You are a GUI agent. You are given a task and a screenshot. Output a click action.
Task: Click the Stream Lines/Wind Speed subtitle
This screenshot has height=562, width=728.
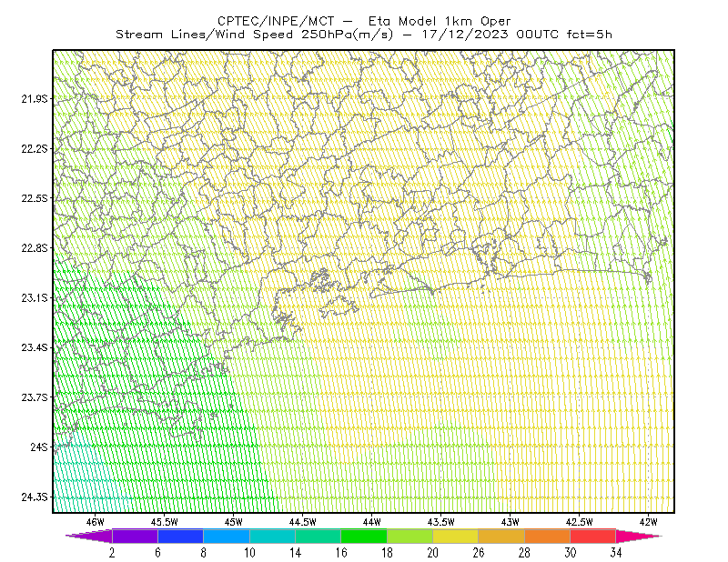[254, 35]
